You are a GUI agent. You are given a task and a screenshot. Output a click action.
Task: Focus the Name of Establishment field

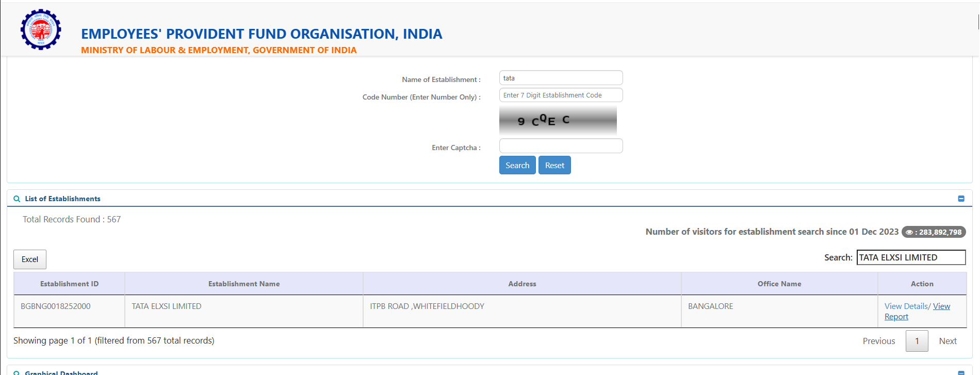[561, 78]
